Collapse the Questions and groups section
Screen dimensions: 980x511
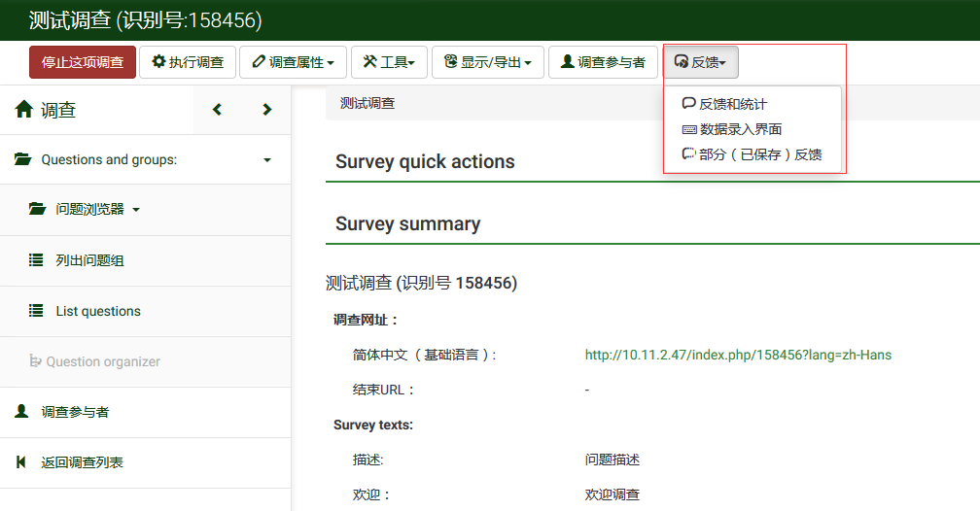(x=267, y=160)
